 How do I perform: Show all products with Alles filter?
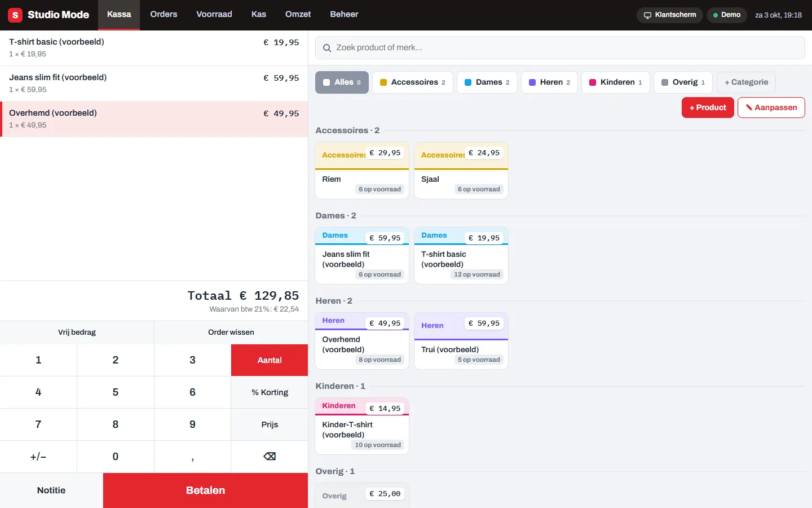coord(342,82)
